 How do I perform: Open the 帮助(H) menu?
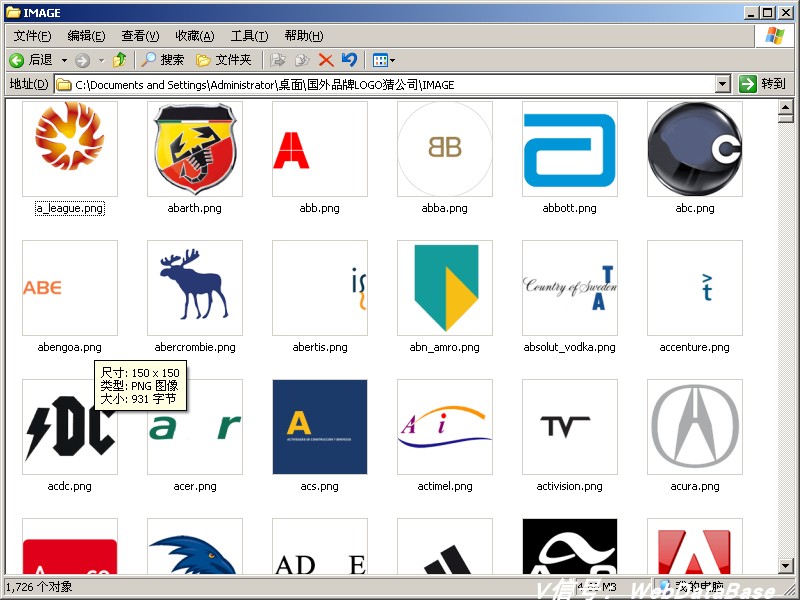pyautogui.click(x=304, y=36)
